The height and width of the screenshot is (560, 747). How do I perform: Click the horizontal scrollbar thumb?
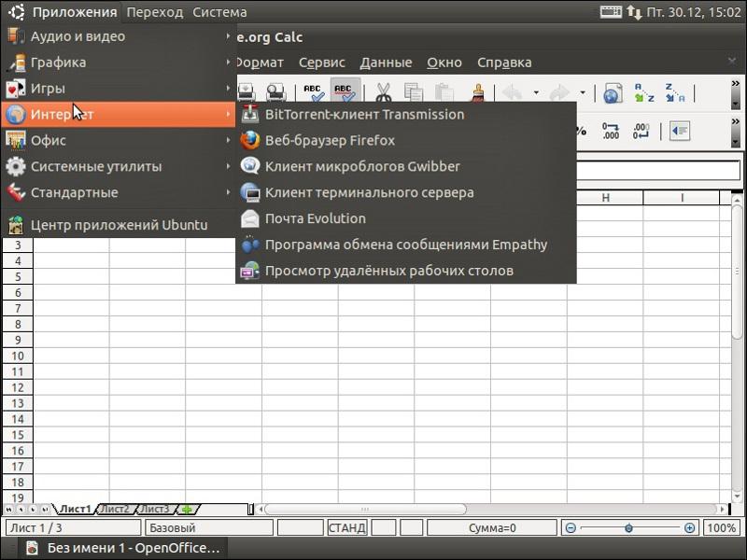(x=365, y=509)
